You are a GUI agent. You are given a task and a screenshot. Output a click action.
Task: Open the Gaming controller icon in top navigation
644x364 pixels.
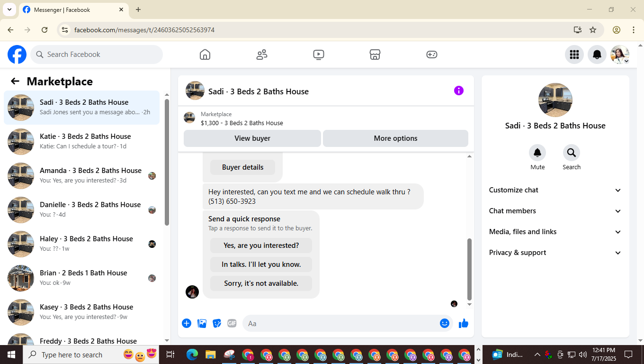[432, 55]
